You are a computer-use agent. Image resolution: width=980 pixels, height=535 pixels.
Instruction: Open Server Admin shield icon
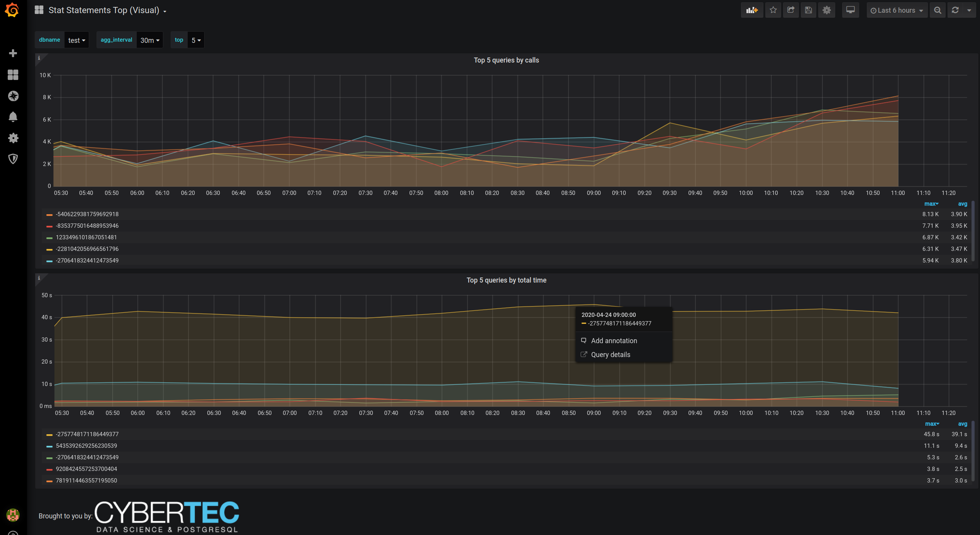(x=13, y=159)
